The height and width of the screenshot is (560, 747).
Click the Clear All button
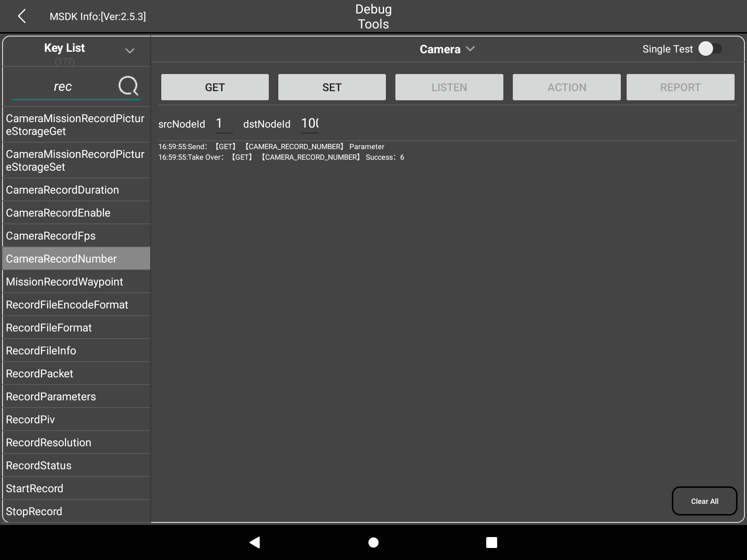tap(705, 501)
